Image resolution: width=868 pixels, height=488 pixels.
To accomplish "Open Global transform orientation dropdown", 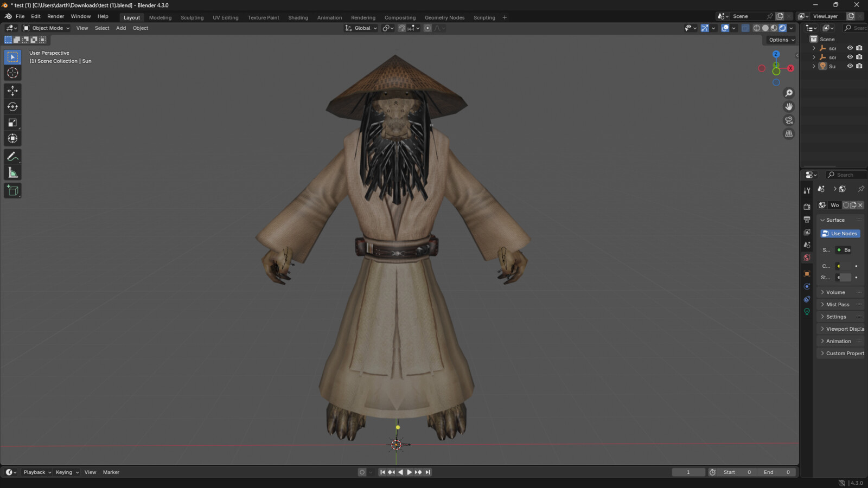I will [361, 28].
